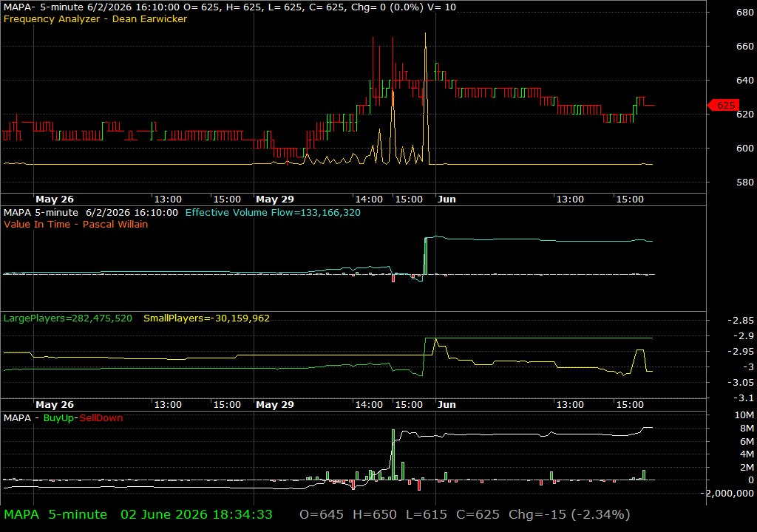Click the 'Jun' date on top time axis
This screenshot has height=532, width=757.
click(x=447, y=199)
